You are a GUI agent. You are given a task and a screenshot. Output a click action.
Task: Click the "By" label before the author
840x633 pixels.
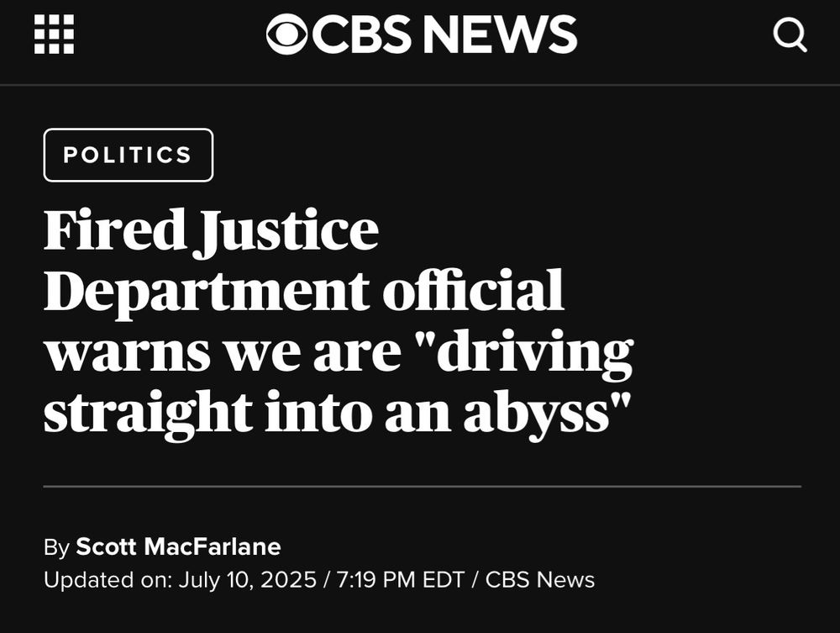tap(57, 547)
